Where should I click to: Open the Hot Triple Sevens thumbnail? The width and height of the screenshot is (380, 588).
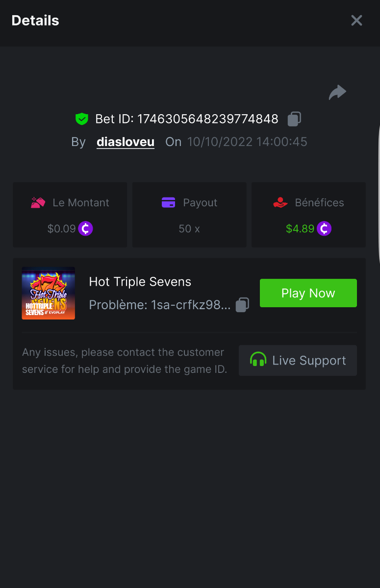[49, 293]
